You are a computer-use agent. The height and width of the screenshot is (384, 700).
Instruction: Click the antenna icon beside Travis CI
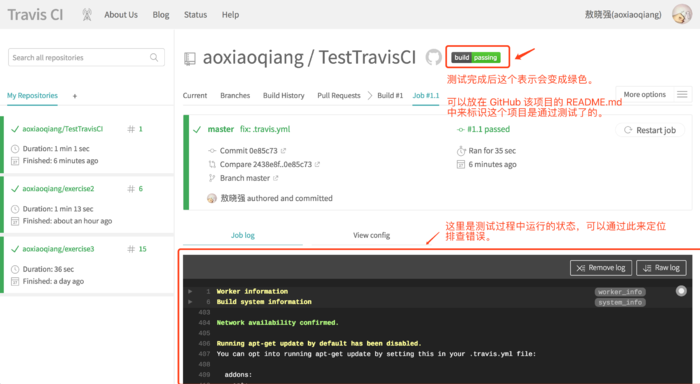coord(87,15)
